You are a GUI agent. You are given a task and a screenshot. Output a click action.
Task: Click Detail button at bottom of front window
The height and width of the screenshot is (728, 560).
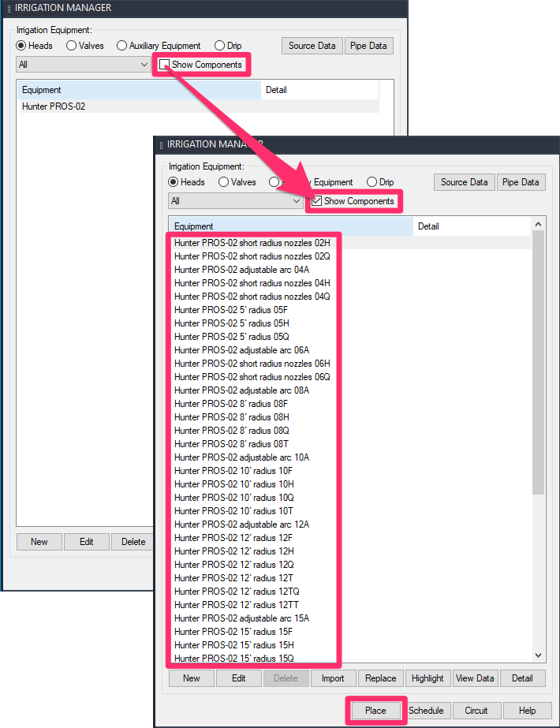[x=522, y=678]
